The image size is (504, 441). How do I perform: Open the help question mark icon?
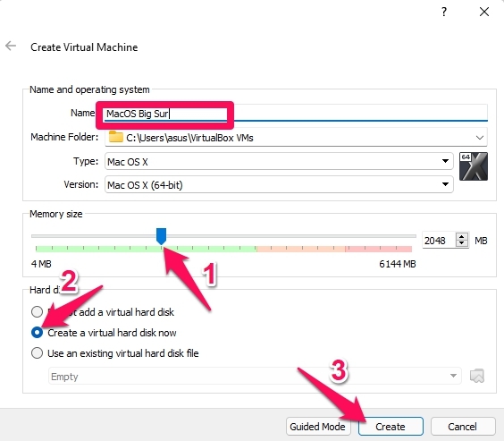pyautogui.click(x=444, y=12)
